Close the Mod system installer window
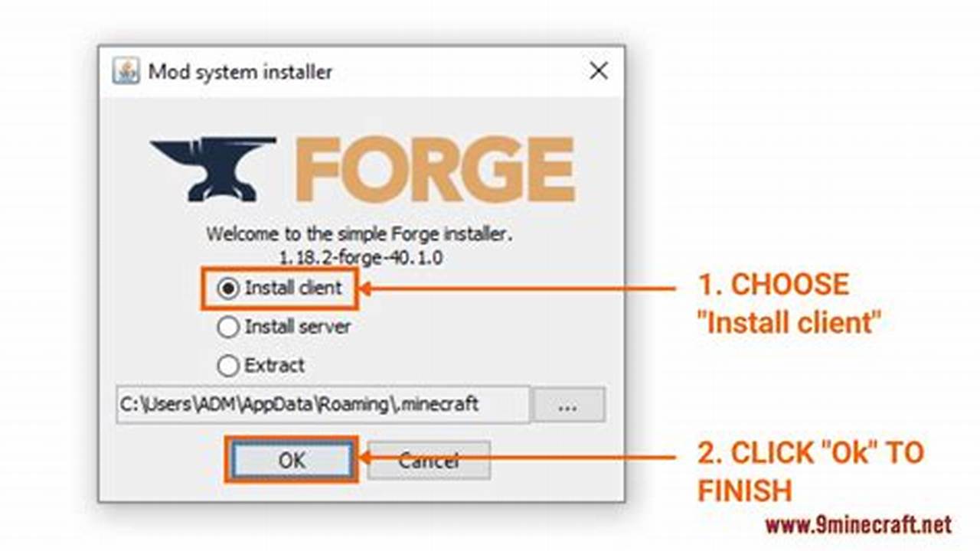The image size is (980, 551). coord(599,71)
